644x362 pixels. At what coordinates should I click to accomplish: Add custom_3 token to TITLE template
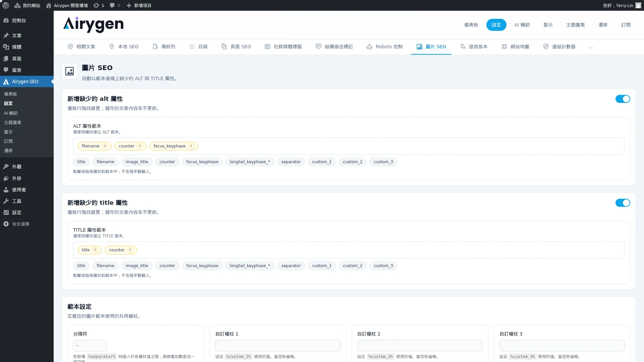[x=383, y=266]
